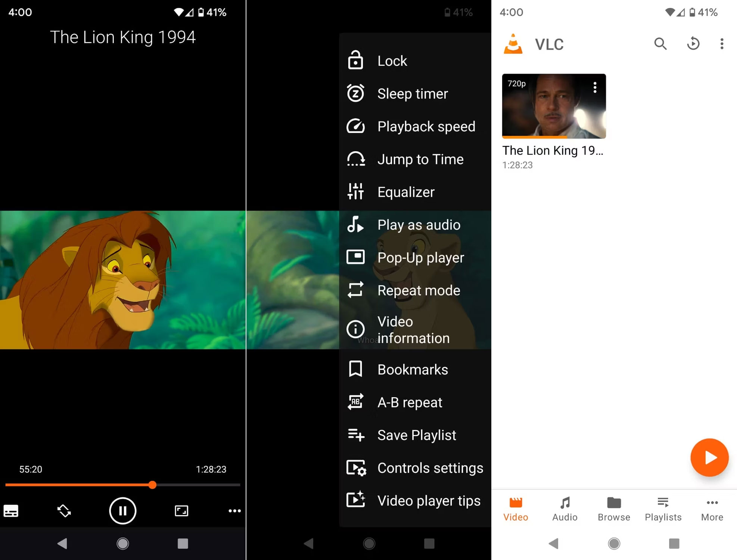The width and height of the screenshot is (737, 560).
Task: Open Video information entry
Action: [415, 330]
